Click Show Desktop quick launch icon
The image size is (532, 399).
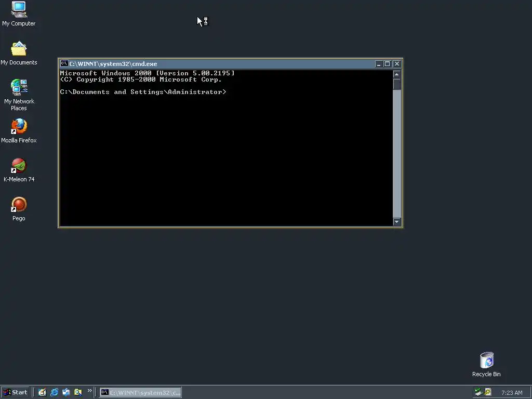pos(42,393)
